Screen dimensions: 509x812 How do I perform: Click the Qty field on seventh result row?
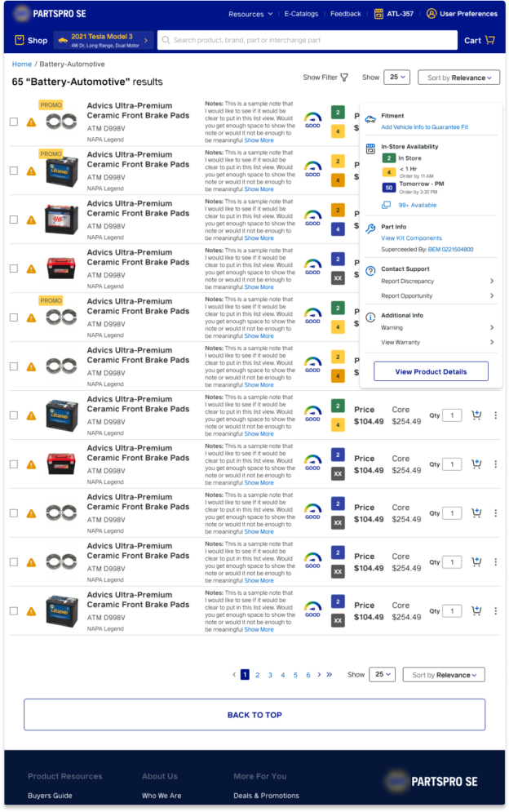click(452, 415)
